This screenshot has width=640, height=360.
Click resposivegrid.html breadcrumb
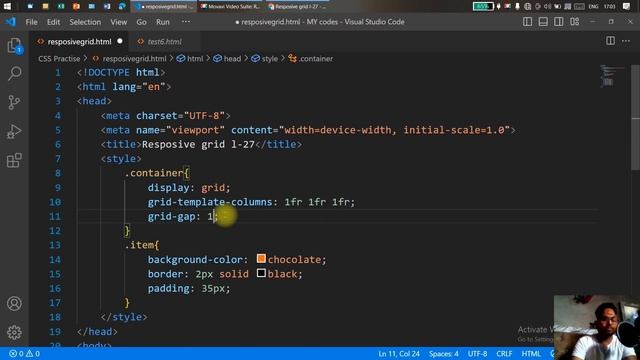[x=134, y=59]
